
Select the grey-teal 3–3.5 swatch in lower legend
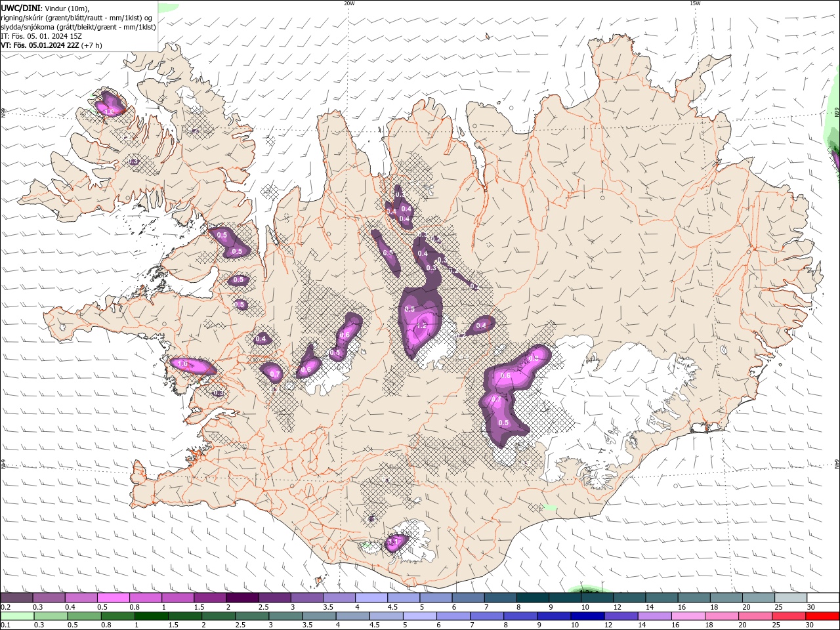coord(285,616)
